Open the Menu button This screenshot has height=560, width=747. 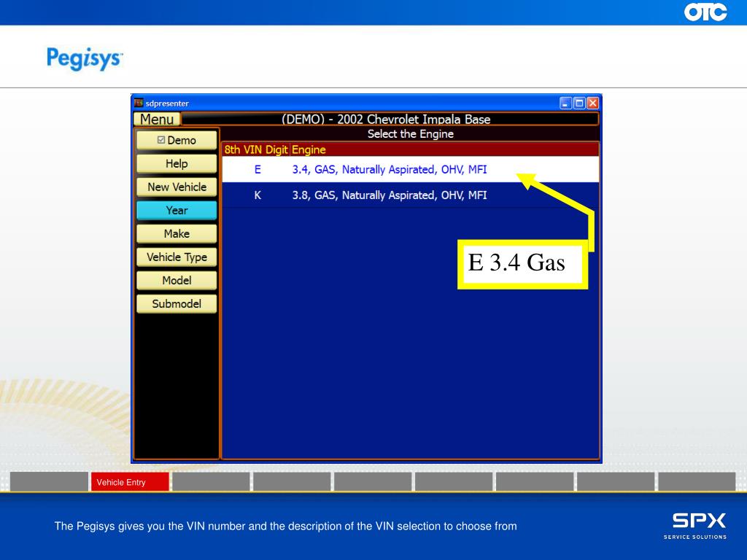point(157,119)
